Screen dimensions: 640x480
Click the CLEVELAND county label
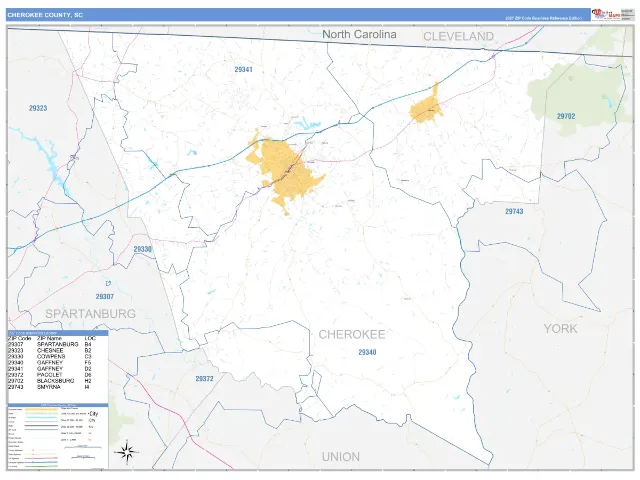coord(459,36)
